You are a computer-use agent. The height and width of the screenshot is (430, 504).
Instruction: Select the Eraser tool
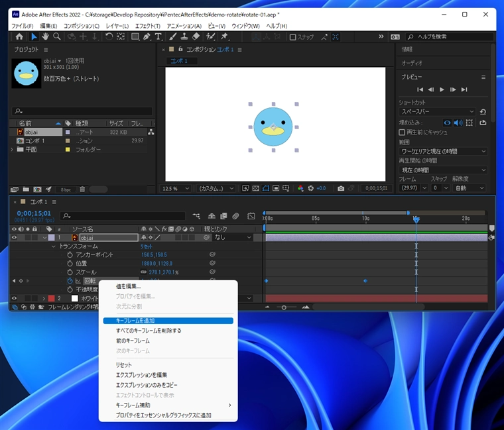point(196,37)
